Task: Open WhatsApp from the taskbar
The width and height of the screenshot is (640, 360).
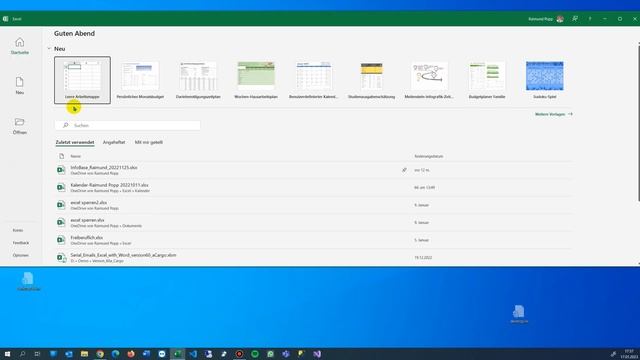Action: [x=271, y=354]
